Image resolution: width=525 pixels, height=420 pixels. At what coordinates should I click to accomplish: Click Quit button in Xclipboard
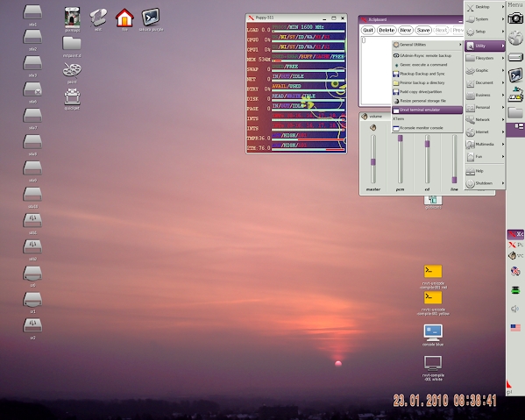(x=368, y=30)
